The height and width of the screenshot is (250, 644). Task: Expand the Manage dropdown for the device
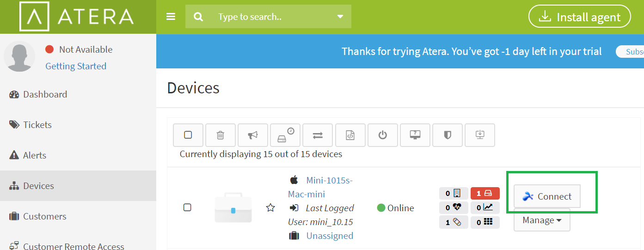542,220
